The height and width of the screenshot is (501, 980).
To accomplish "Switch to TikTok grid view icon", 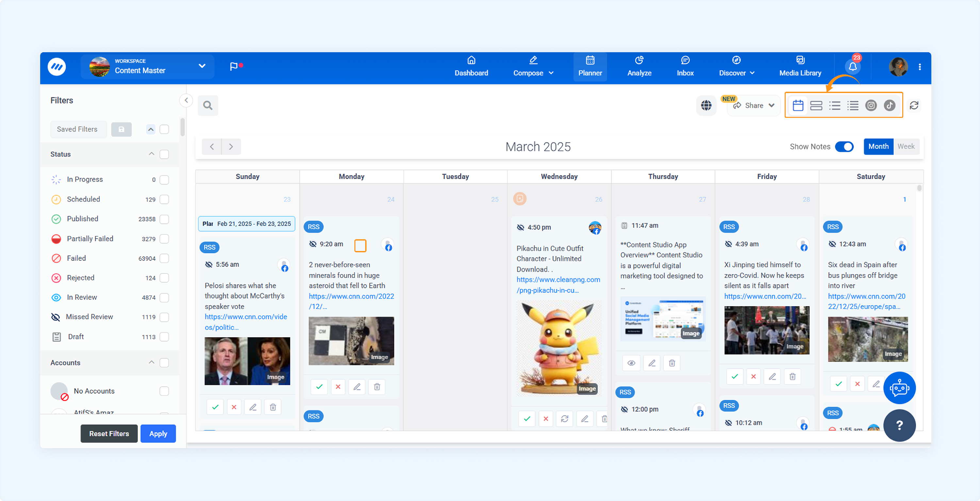I will [889, 105].
